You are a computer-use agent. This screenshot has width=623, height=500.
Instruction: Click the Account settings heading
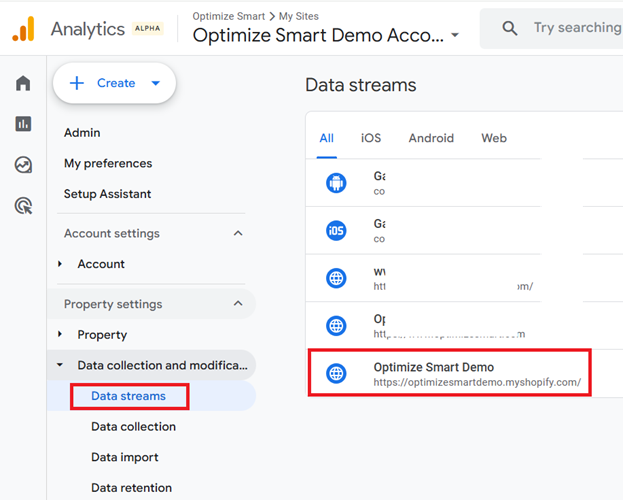click(x=112, y=233)
